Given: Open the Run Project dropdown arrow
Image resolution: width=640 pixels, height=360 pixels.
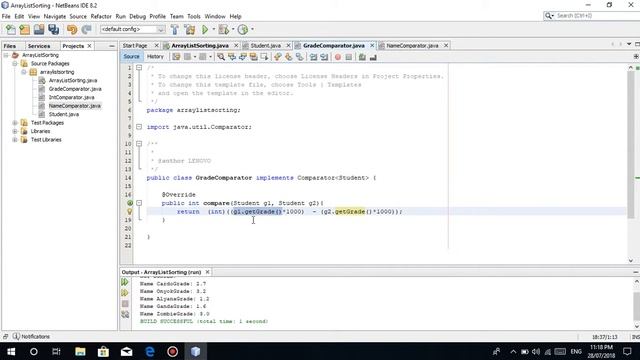Looking at the screenshot, I should (213, 29).
